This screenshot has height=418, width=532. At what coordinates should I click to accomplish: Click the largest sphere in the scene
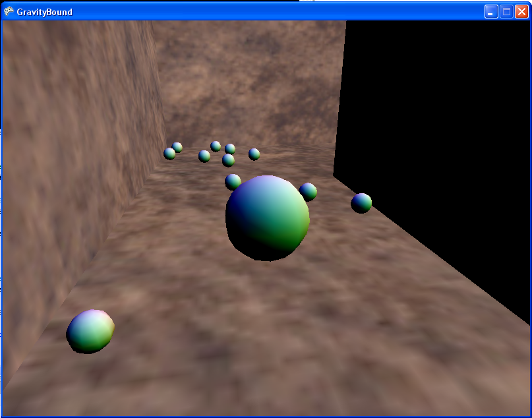click(268, 218)
